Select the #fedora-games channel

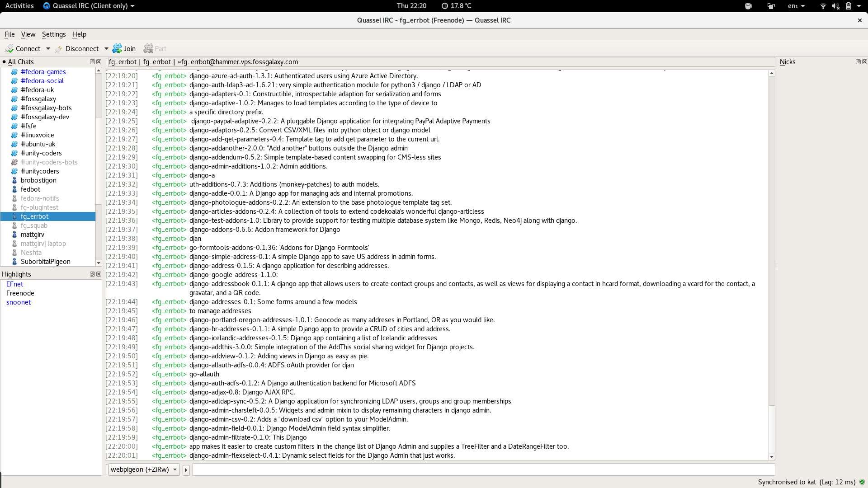[43, 72]
